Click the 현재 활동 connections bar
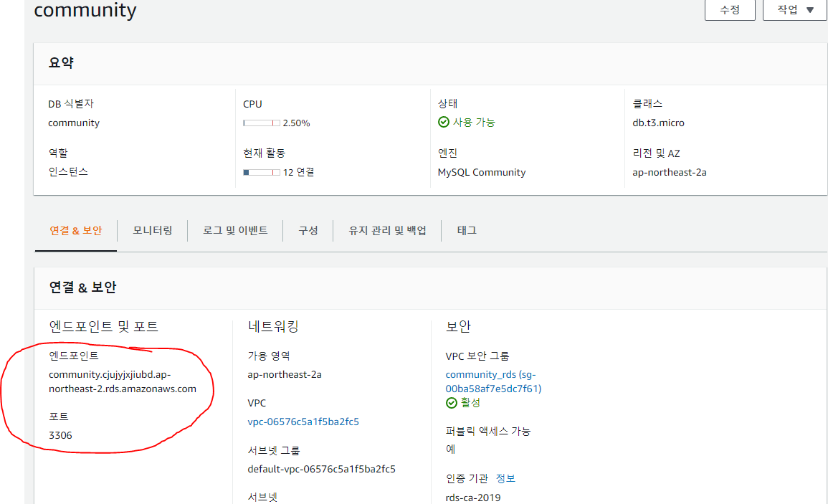 tap(262, 172)
